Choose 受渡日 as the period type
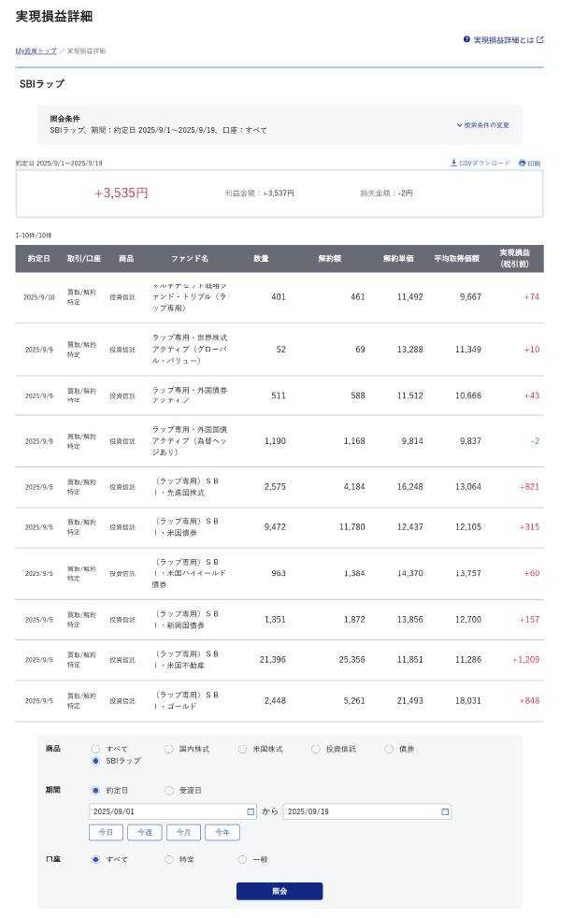Screen dimensions: 588x918 click(169, 790)
